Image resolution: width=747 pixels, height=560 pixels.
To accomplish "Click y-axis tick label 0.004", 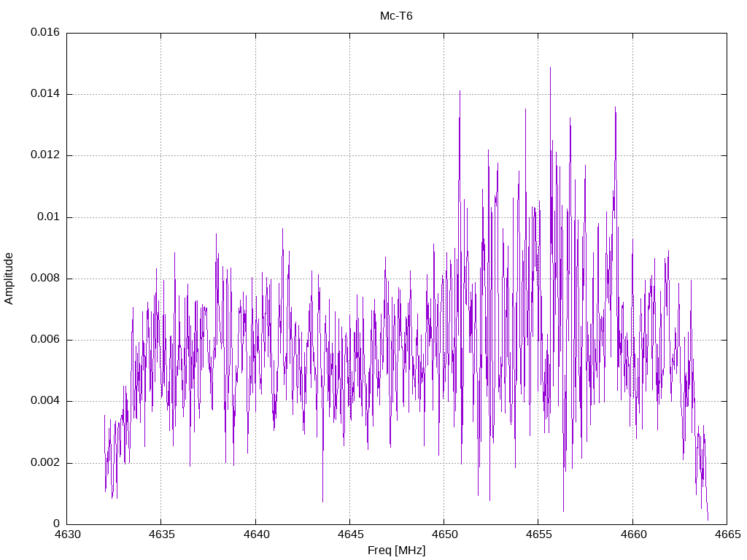I will [45, 401].
